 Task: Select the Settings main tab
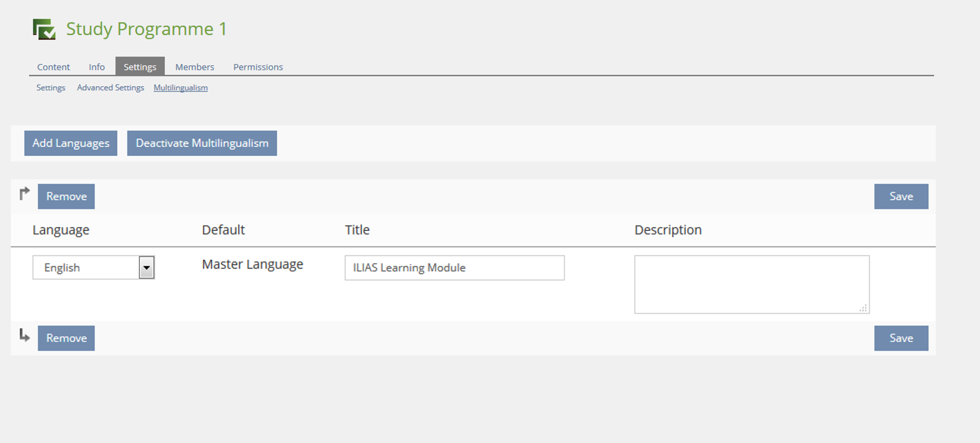click(x=140, y=67)
